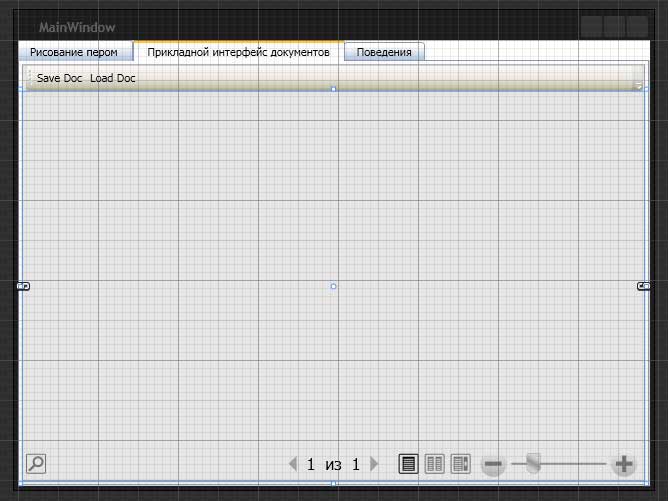Screen dimensions: 668x501
Task: Click the MainWindow title text
Action: (77, 28)
